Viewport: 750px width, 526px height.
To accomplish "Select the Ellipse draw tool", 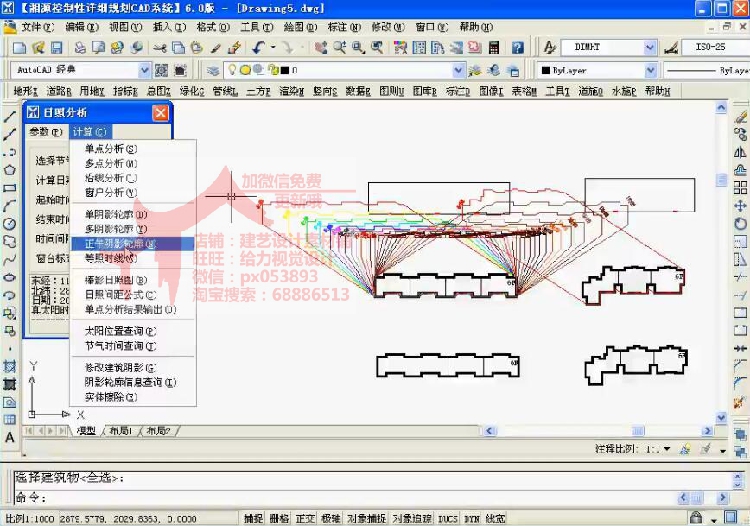I will pos(10,278).
